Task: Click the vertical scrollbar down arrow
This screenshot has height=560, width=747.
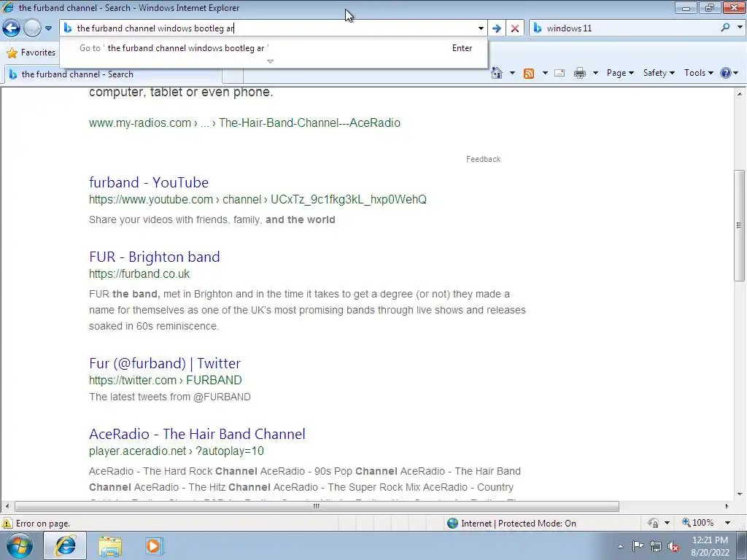Action: pos(740,494)
